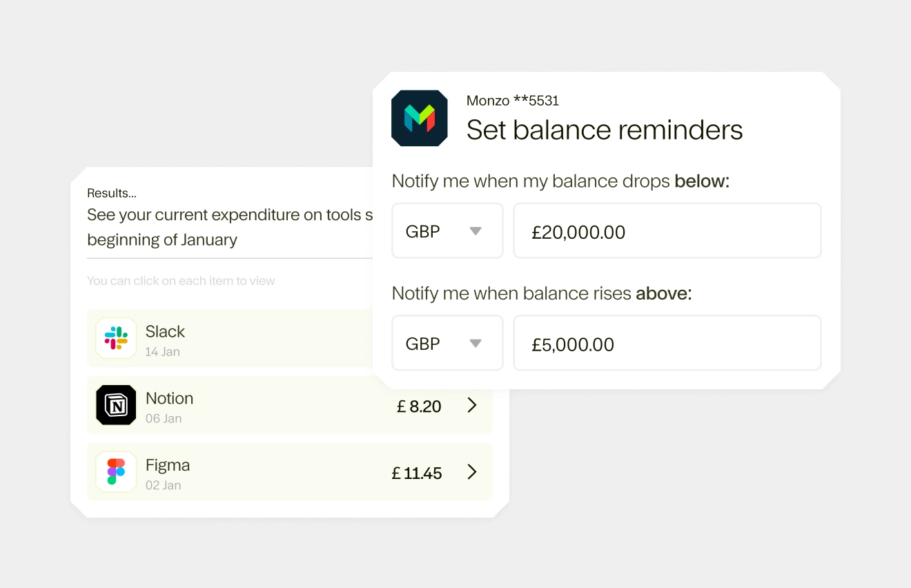
Task: Click the Monzo **5531 account label
Action: (x=513, y=101)
